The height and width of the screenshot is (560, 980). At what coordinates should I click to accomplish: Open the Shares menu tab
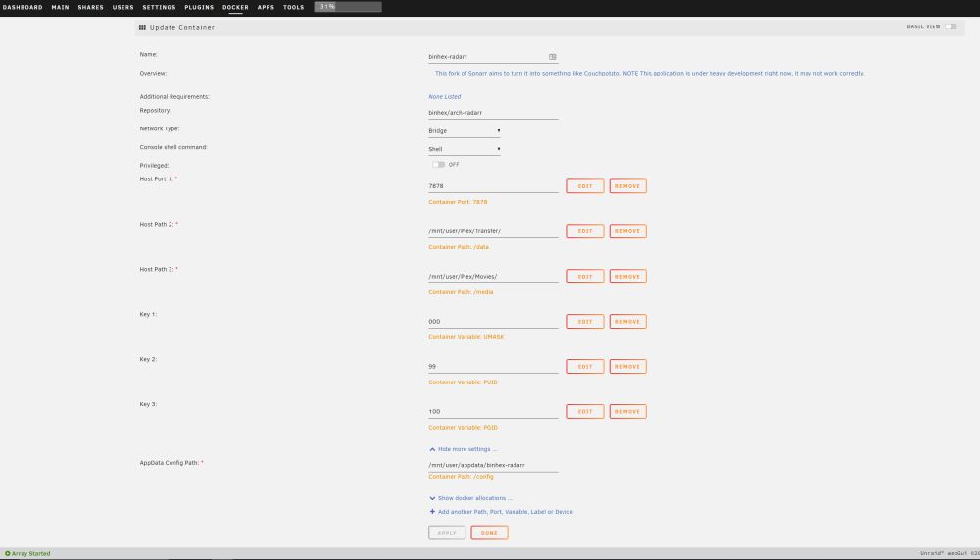[x=90, y=8]
